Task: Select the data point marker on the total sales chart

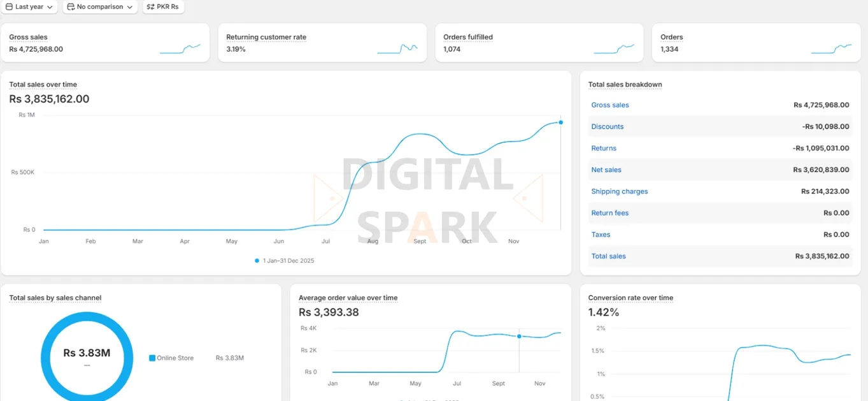Action: (560, 122)
